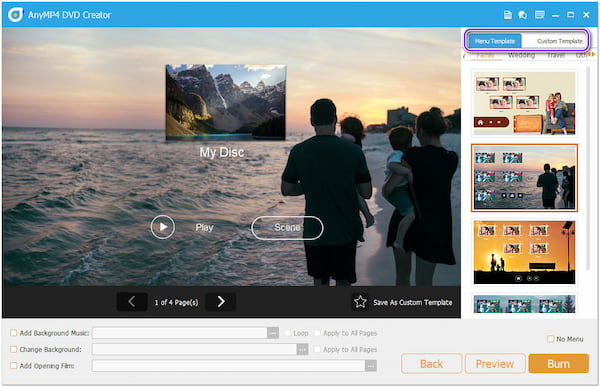Screen dimensions: 600x387
Task: Toggle the Loop checkbox
Action: pyautogui.click(x=288, y=333)
